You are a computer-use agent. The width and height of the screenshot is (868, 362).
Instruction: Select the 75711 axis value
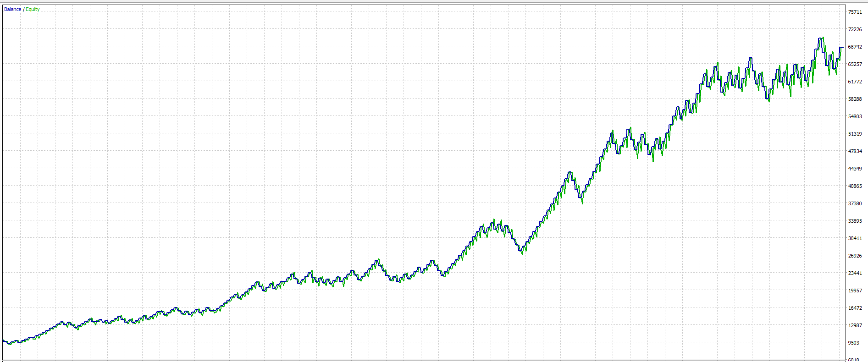point(855,12)
